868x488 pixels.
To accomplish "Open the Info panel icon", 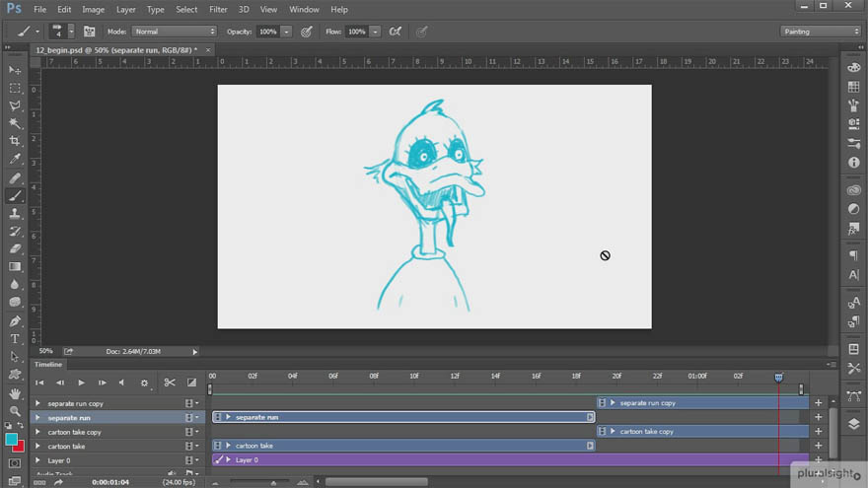I will pos(853,163).
